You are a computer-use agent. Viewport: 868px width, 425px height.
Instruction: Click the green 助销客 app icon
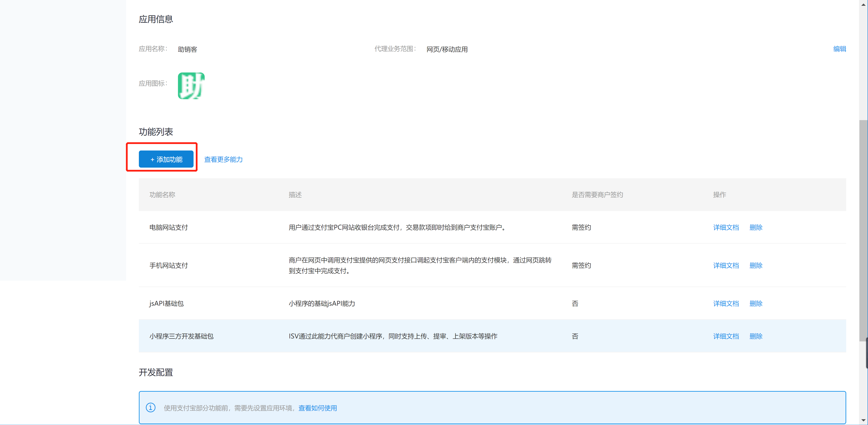pos(191,86)
